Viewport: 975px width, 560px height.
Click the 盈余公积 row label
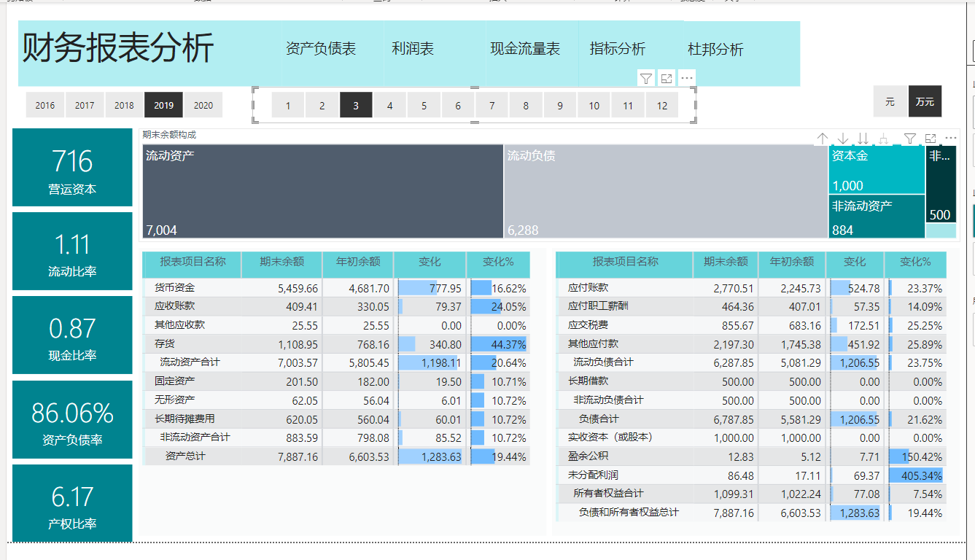(x=588, y=456)
